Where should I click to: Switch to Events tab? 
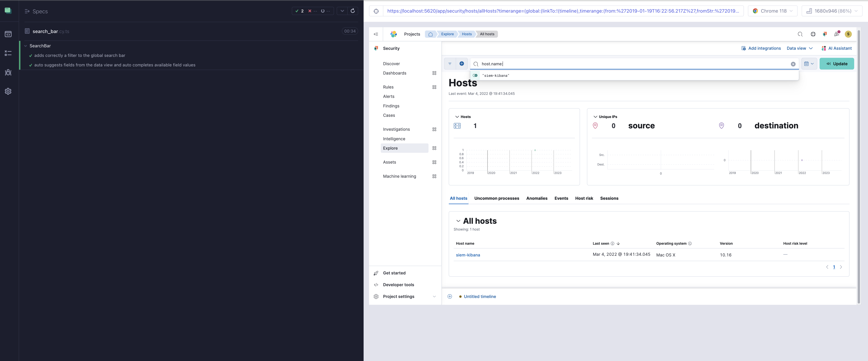click(x=561, y=198)
